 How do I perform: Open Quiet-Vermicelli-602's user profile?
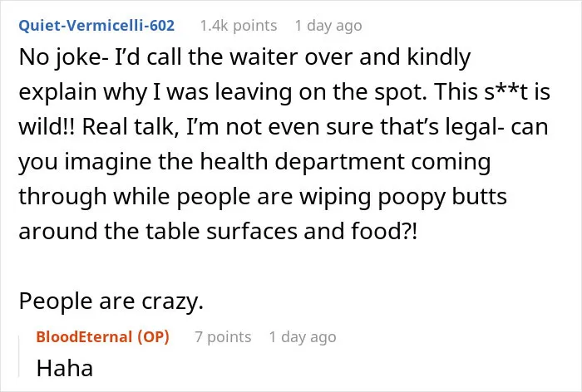96,26
